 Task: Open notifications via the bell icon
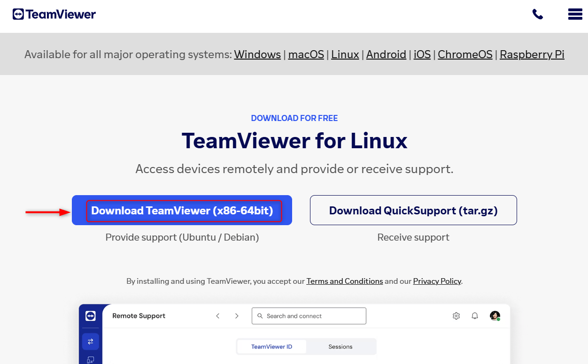pyautogui.click(x=475, y=316)
